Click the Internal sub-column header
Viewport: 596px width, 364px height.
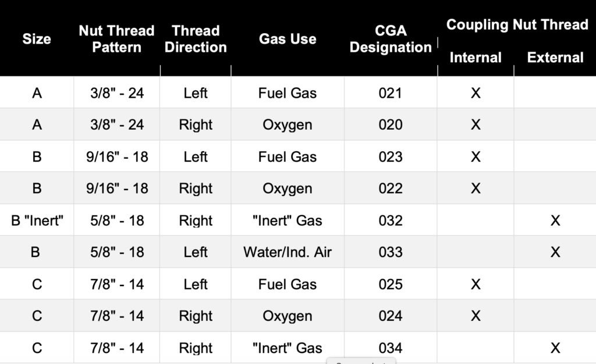point(476,58)
